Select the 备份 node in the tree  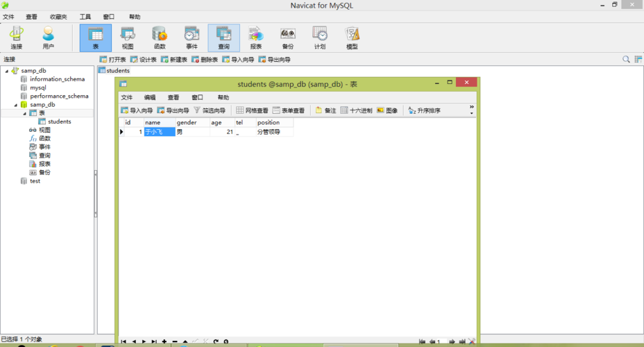(x=44, y=173)
